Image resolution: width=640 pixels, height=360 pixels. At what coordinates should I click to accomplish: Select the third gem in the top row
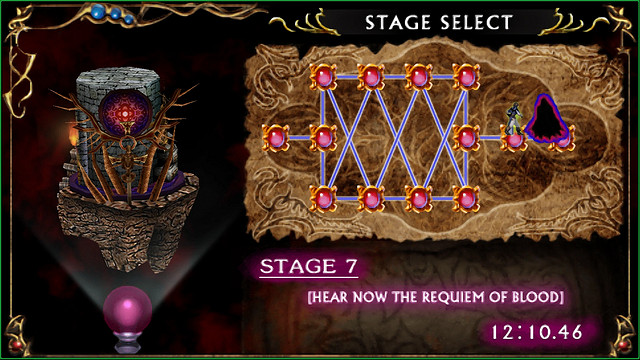(418, 77)
